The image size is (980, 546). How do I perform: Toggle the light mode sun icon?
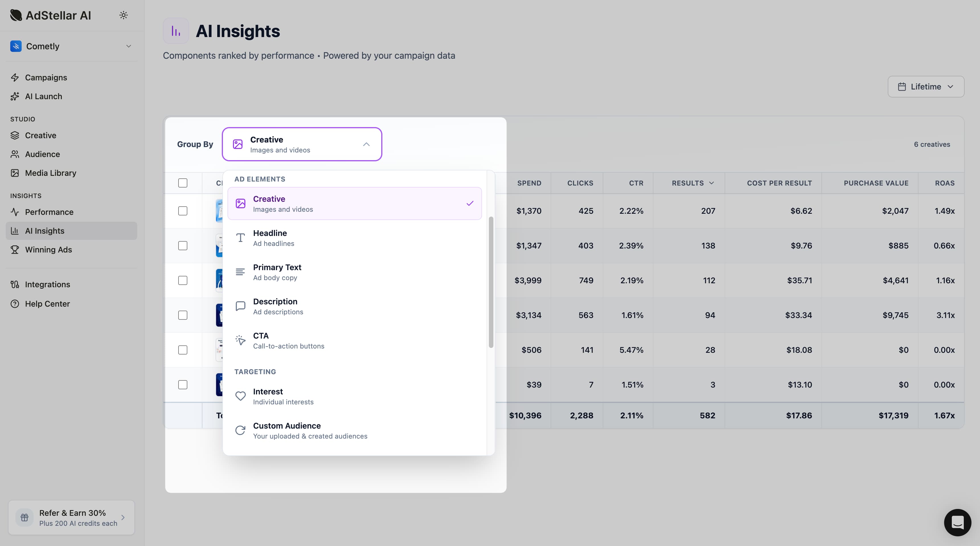123,15
